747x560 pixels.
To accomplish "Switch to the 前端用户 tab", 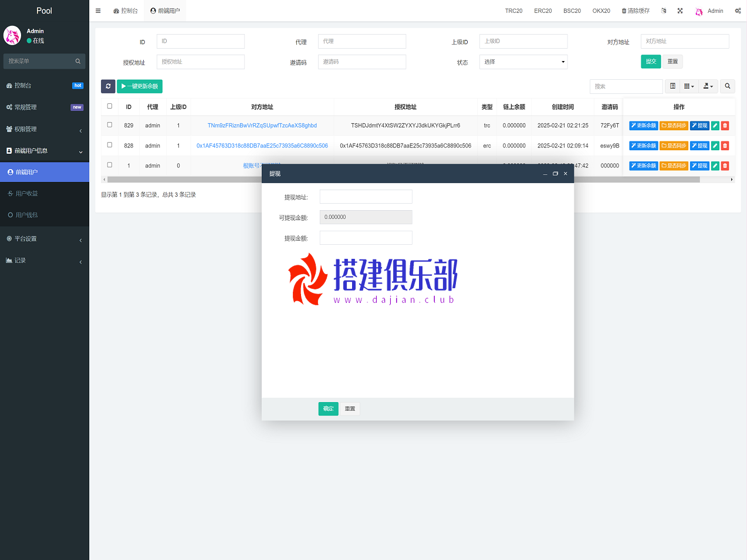I will [165, 11].
